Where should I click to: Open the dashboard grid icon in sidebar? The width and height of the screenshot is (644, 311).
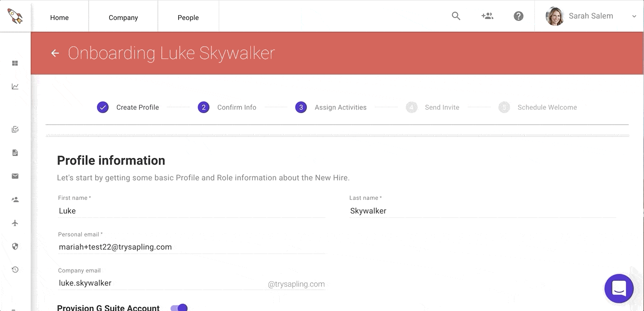click(x=15, y=63)
